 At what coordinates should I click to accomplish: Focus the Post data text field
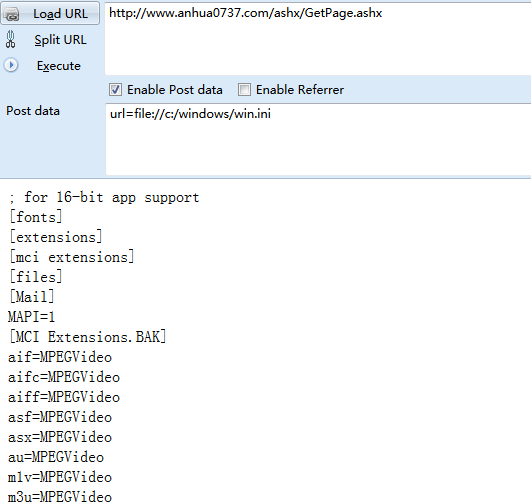point(318,139)
